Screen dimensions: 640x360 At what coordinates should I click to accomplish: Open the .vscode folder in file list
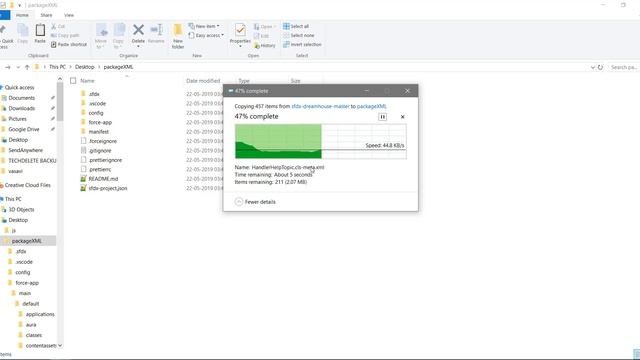pos(97,104)
